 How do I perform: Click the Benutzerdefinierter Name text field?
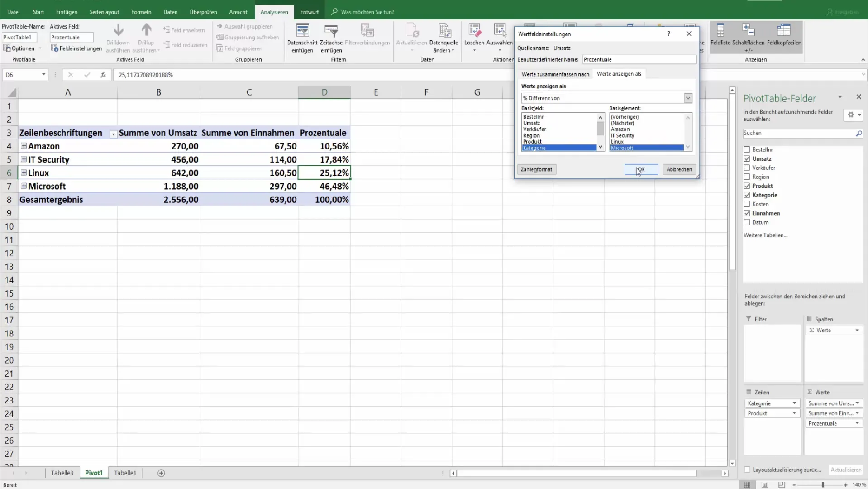[639, 59]
